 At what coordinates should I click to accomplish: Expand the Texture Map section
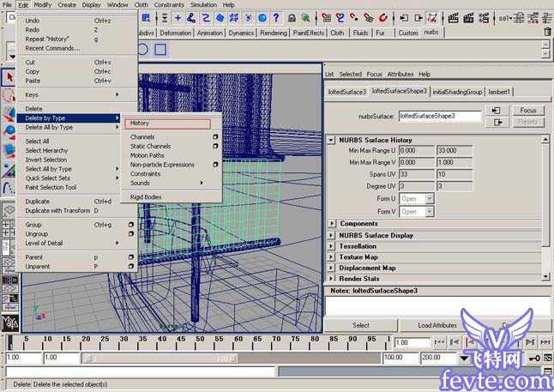(331, 257)
